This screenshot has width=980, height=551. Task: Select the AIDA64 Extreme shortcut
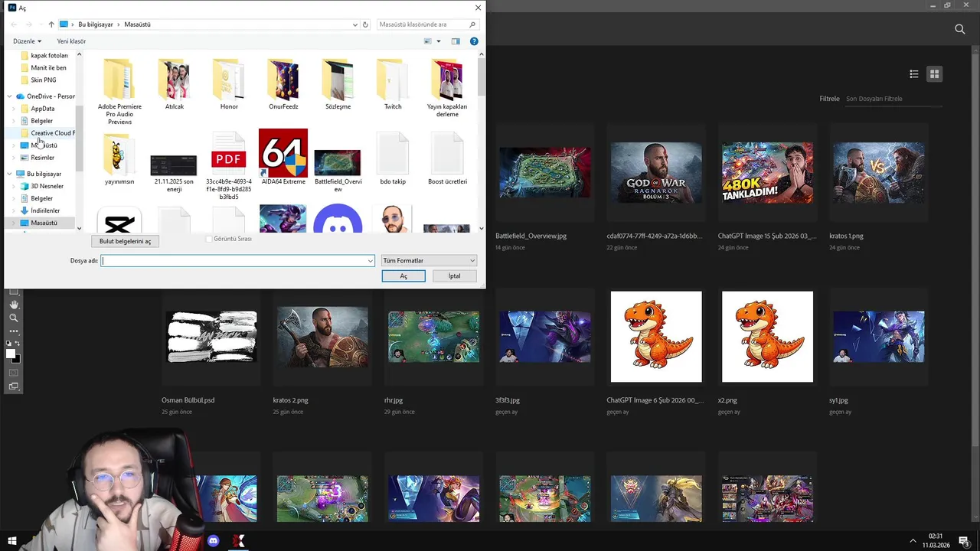tap(283, 158)
